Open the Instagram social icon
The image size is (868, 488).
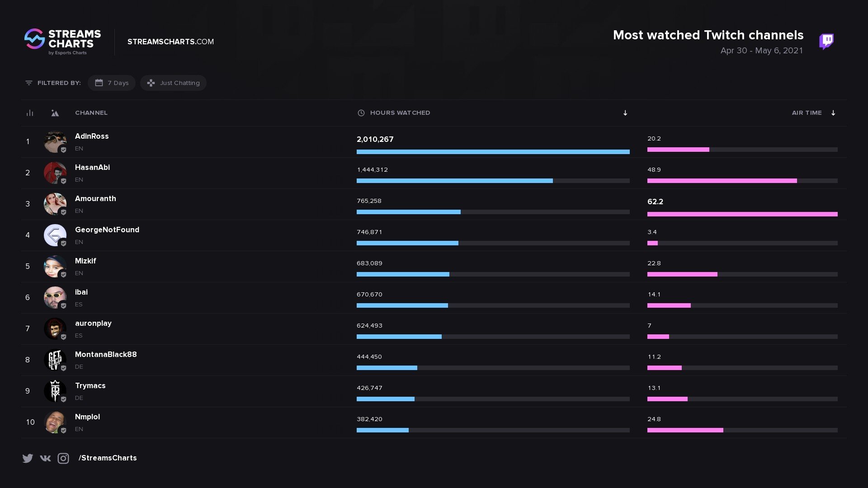click(63, 458)
